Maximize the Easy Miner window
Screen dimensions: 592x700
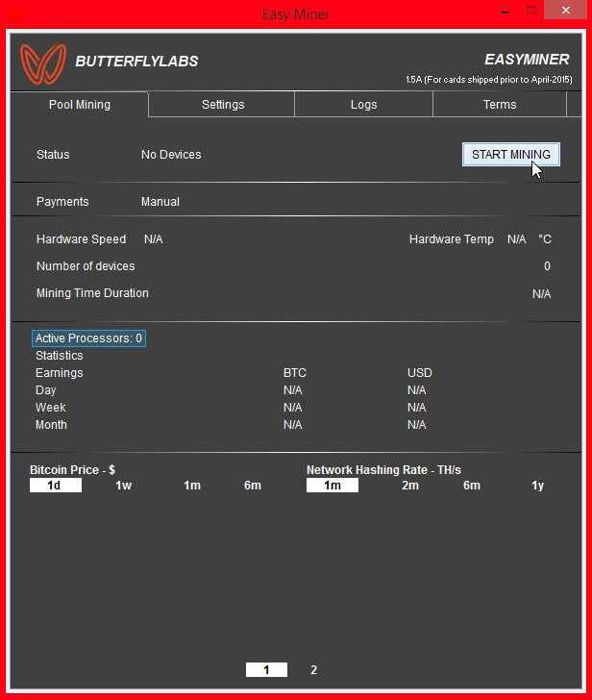pyautogui.click(x=531, y=10)
